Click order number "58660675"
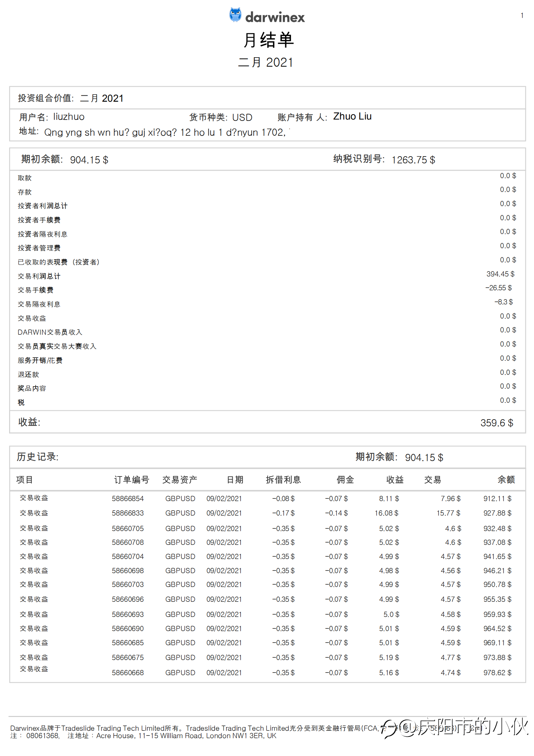Viewport: 534px width, 756px height. [x=128, y=657]
